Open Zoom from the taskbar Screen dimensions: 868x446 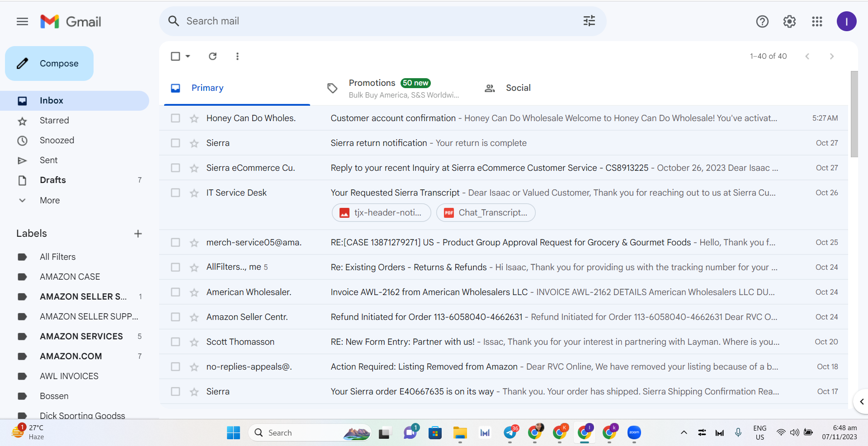tap(634, 433)
